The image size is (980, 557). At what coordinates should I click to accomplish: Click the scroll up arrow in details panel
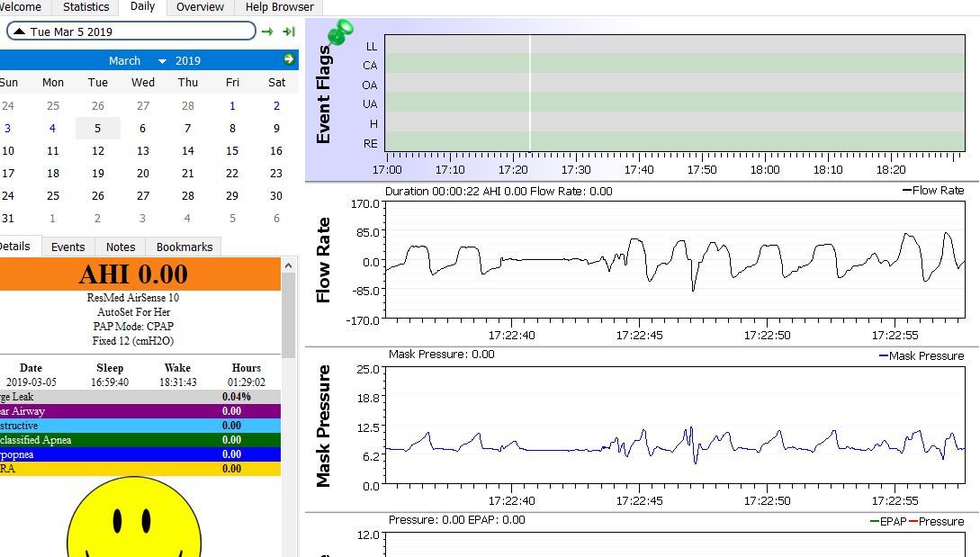(x=288, y=265)
